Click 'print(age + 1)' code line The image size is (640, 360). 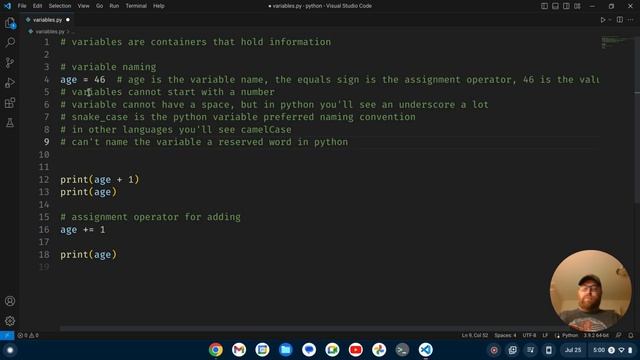[100, 180]
